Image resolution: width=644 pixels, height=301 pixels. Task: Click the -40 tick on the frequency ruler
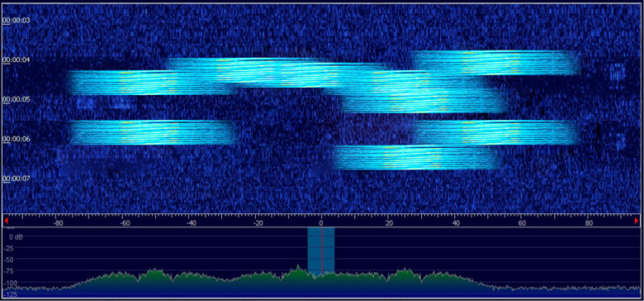click(x=191, y=222)
